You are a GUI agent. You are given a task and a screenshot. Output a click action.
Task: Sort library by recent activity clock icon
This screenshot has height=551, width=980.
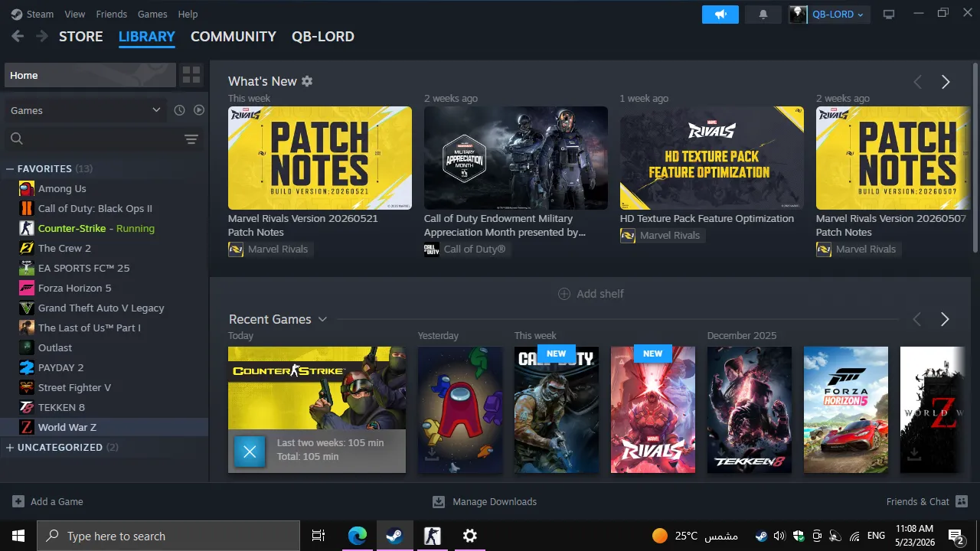tap(179, 110)
